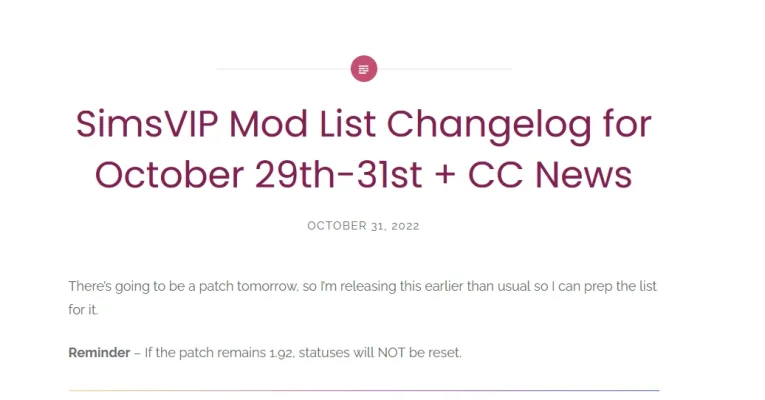Click the patch version number 1.92
The image size is (765, 400).
(282, 353)
